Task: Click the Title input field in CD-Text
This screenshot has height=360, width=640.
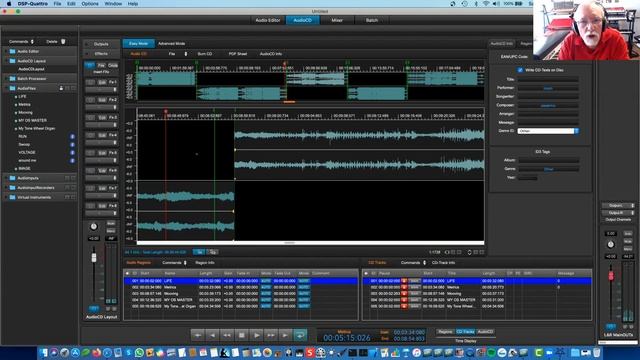Action: 548,79
